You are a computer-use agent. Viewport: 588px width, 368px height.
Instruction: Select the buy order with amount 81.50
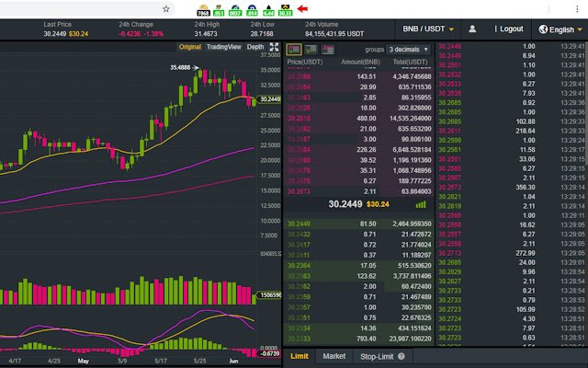point(359,224)
